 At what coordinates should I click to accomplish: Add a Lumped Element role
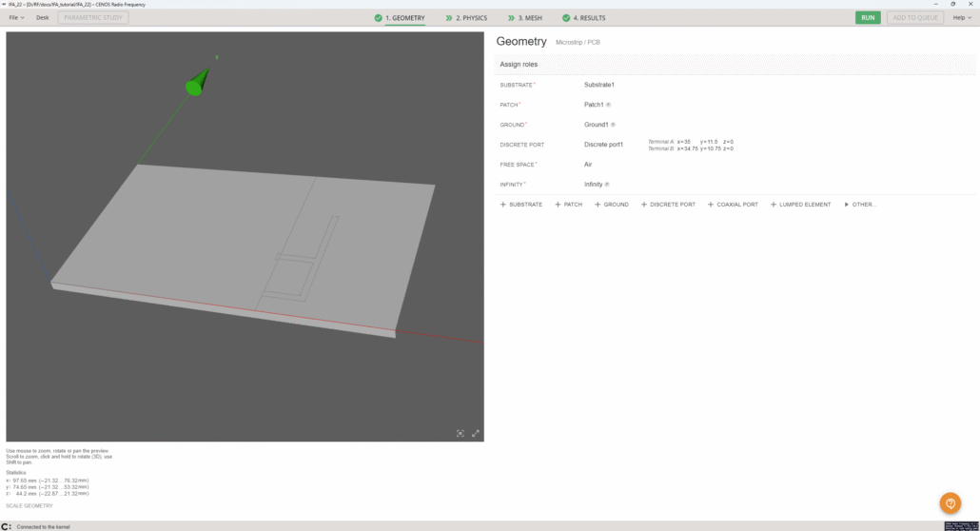[x=800, y=205]
